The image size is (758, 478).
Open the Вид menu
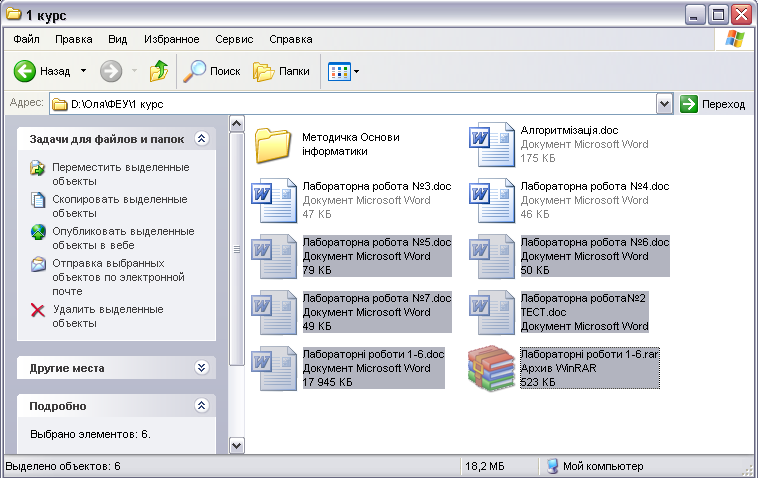117,39
